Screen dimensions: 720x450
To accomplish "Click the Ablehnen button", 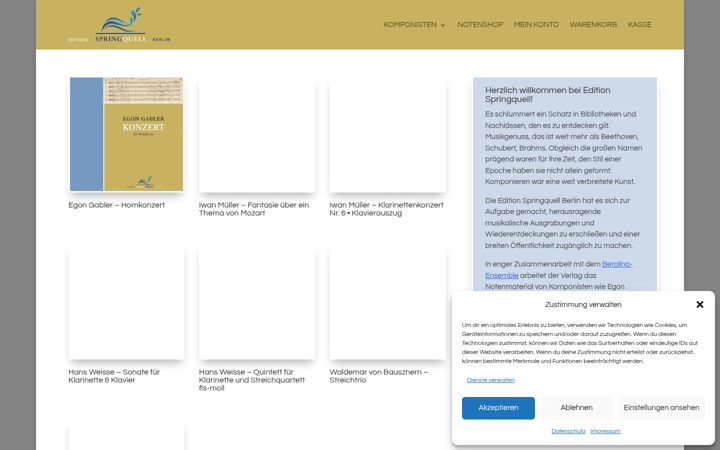I will point(576,408).
